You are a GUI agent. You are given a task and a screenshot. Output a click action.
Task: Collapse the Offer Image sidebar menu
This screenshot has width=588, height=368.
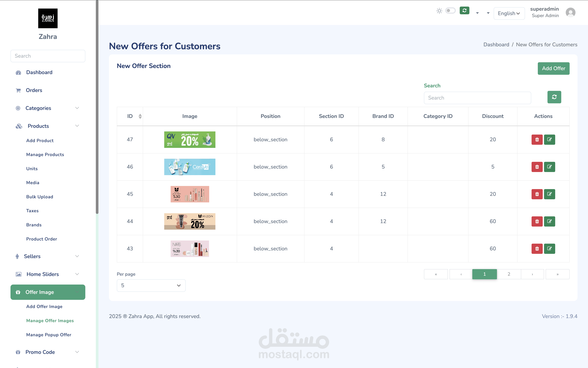click(x=48, y=292)
